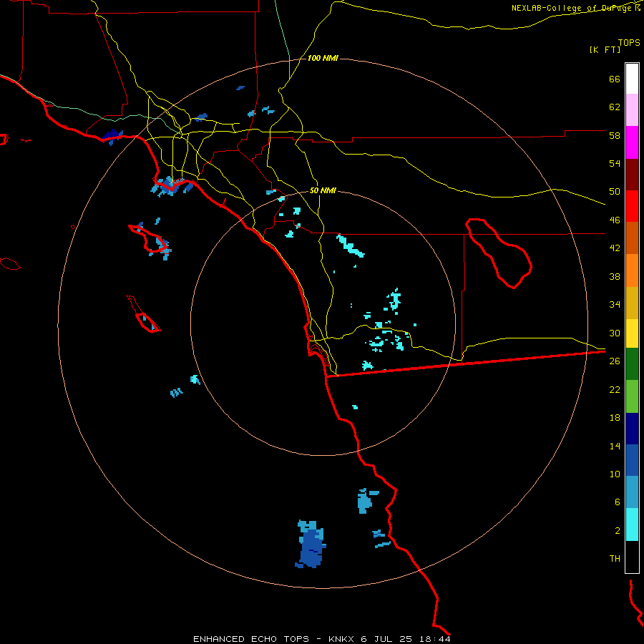
Task: Select the dark green legend band
Action: click(x=632, y=364)
